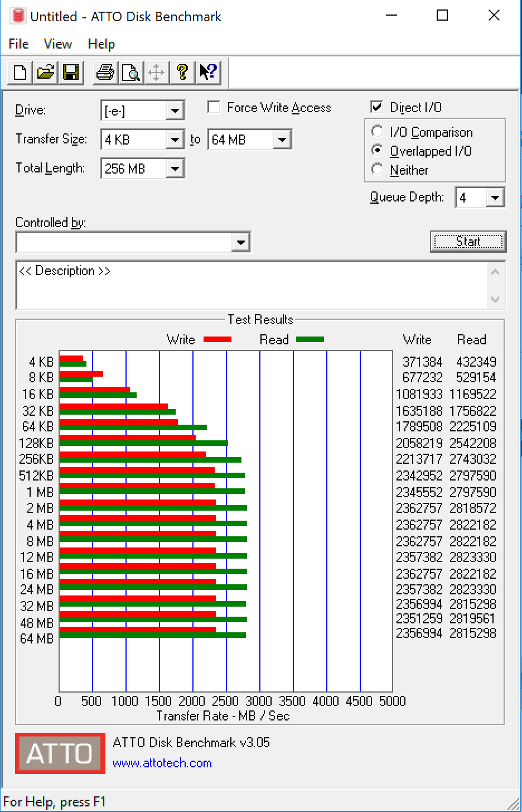Click inside the Description text box
The height and width of the screenshot is (812, 522).
click(x=252, y=285)
